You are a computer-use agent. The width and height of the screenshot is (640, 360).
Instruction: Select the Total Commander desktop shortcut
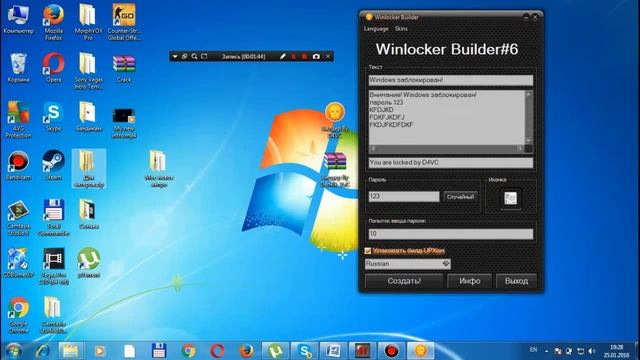pyautogui.click(x=53, y=218)
